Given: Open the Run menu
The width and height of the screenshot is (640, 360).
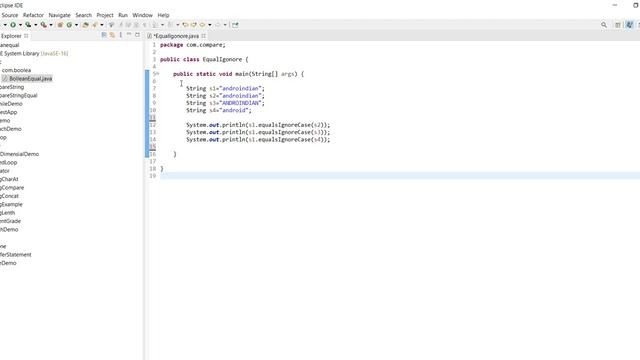Looking at the screenshot, I should point(123,15).
